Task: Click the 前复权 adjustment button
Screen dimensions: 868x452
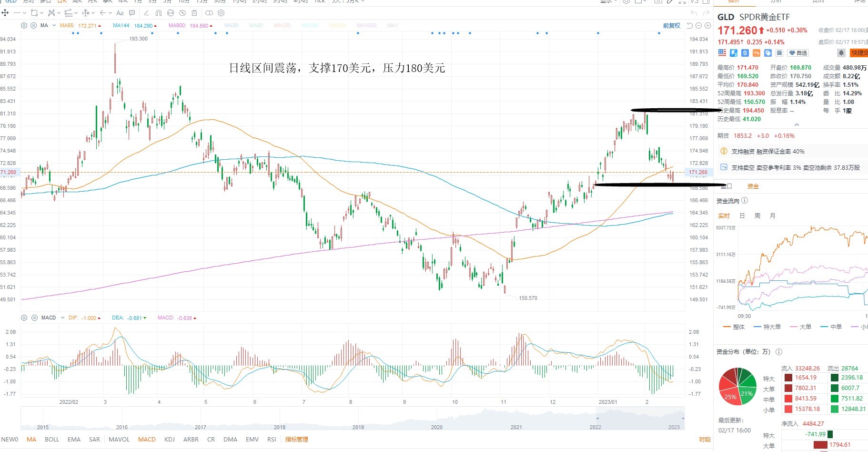Action: [672, 25]
